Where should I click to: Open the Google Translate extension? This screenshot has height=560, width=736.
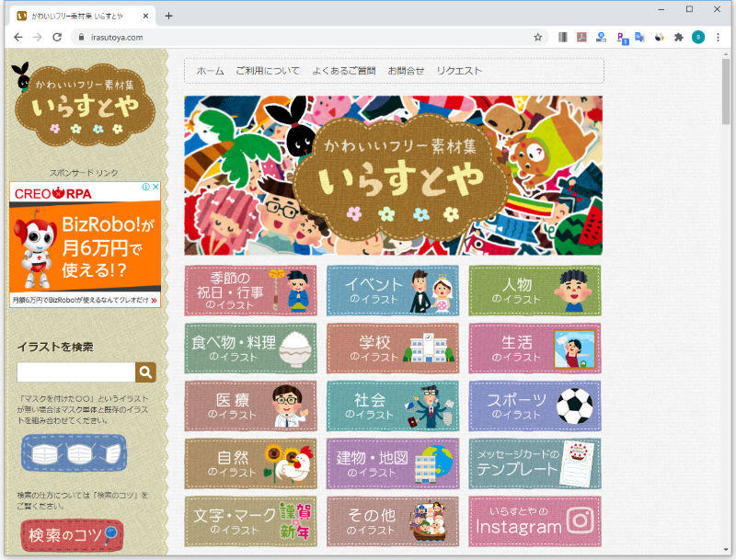click(639, 37)
